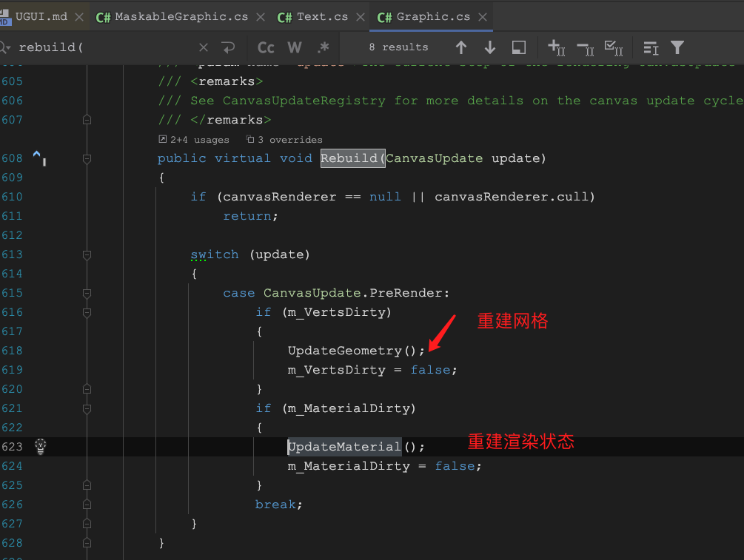Toggle match case in the search bar
The width and height of the screenshot is (744, 560).
(265, 47)
